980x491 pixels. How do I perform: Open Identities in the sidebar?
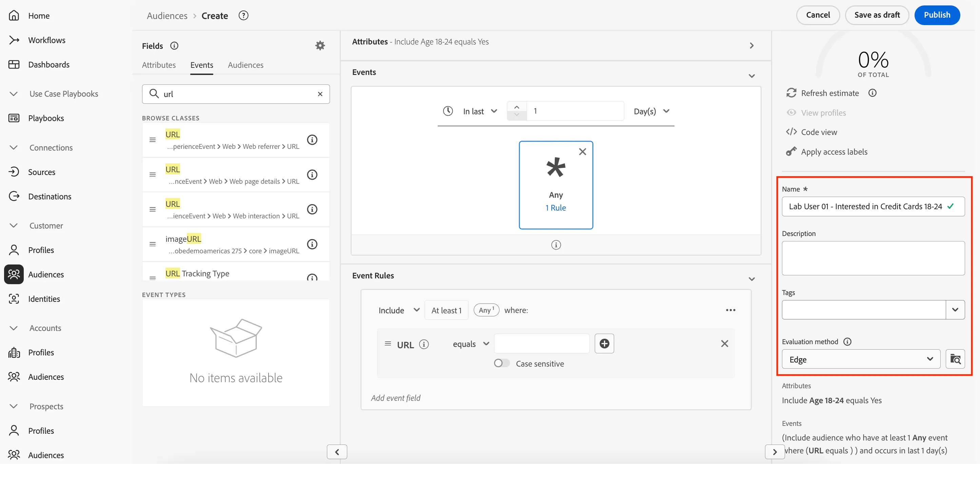pyautogui.click(x=34, y=298)
